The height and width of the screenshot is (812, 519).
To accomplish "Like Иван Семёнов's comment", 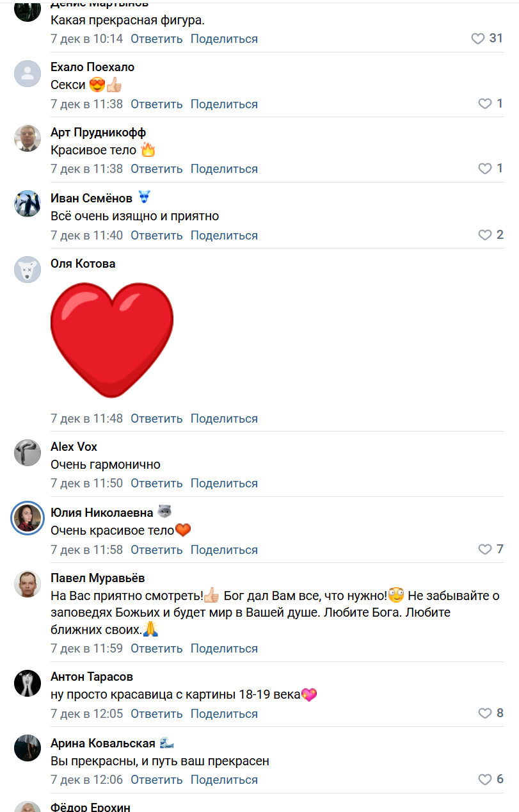I will coord(485,235).
